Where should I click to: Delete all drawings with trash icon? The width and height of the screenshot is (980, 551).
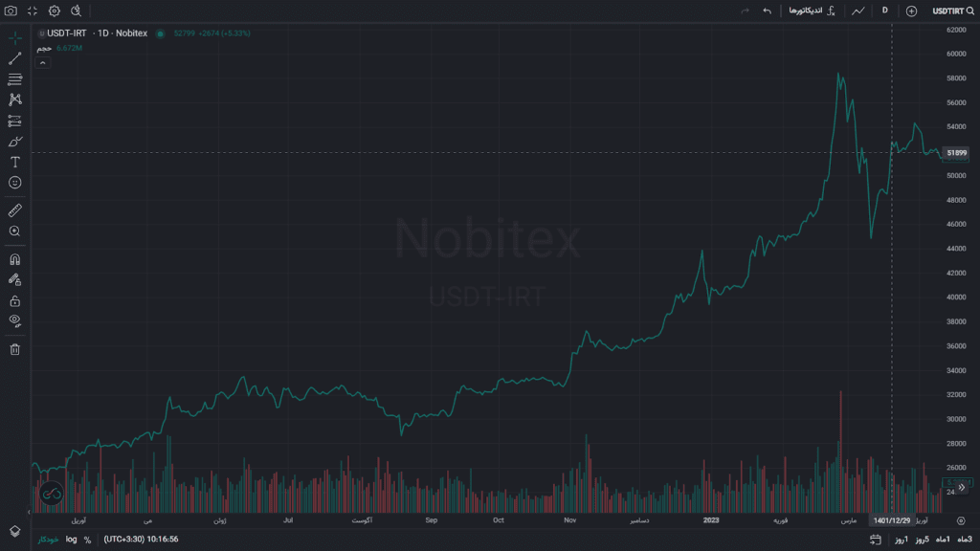coord(15,349)
